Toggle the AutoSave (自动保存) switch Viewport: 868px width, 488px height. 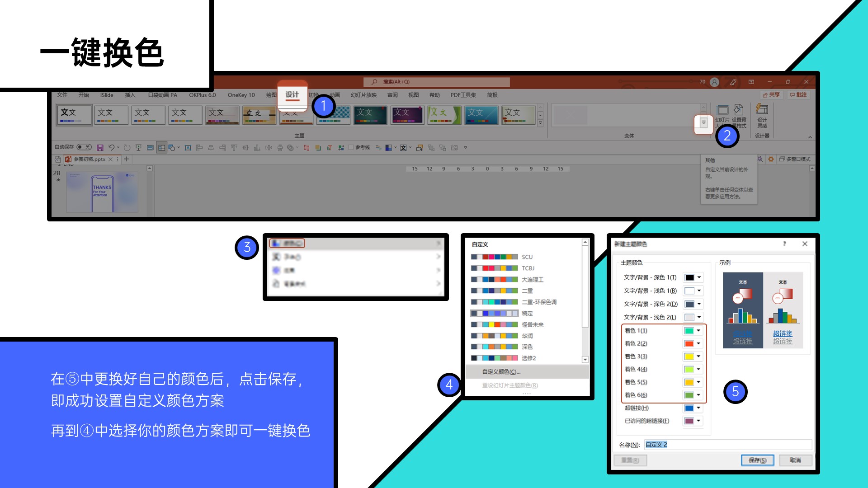(x=84, y=147)
